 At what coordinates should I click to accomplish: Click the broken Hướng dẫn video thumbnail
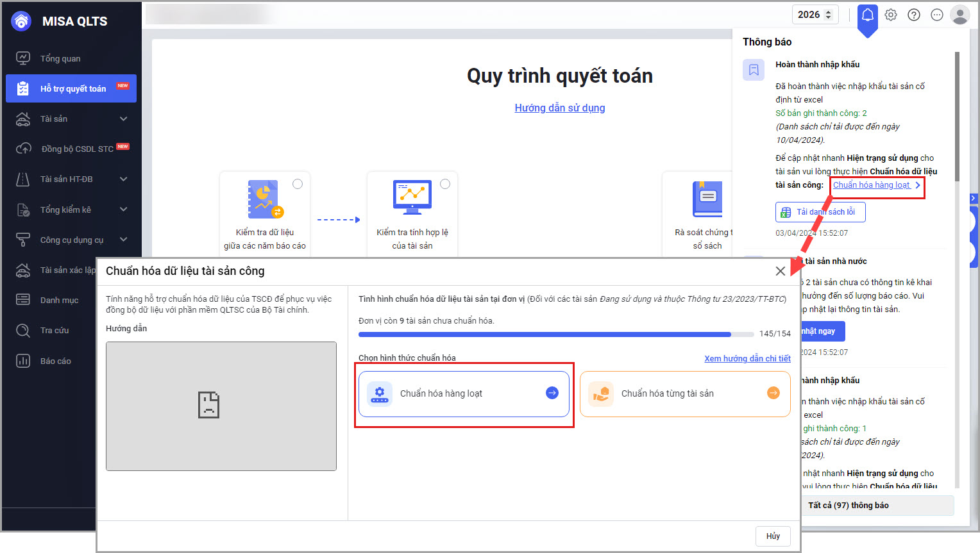pos(221,406)
